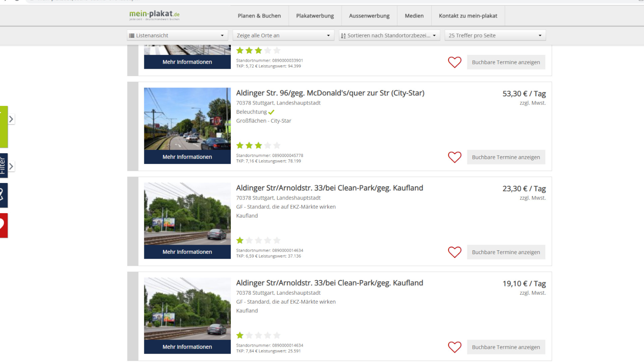Click the one-star rating of 23,30 € listing

258,240
